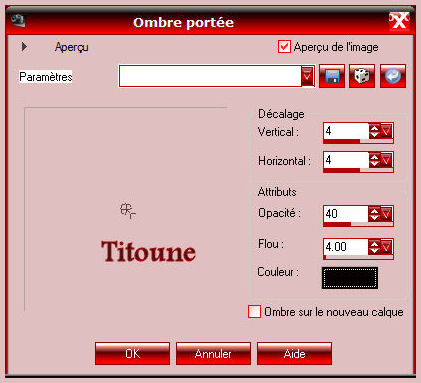The image size is (421, 383).
Task: Click the Flou value field showing 4.00
Action: (346, 247)
